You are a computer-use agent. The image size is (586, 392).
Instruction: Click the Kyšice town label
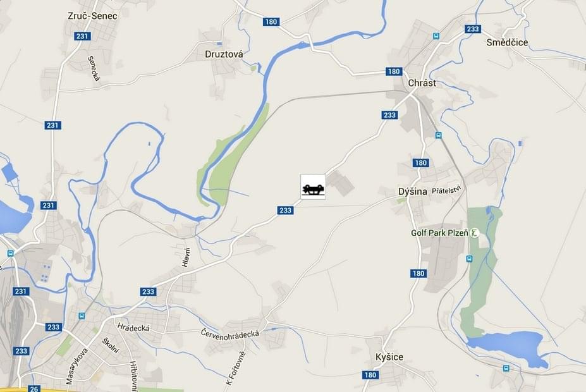pos(389,357)
